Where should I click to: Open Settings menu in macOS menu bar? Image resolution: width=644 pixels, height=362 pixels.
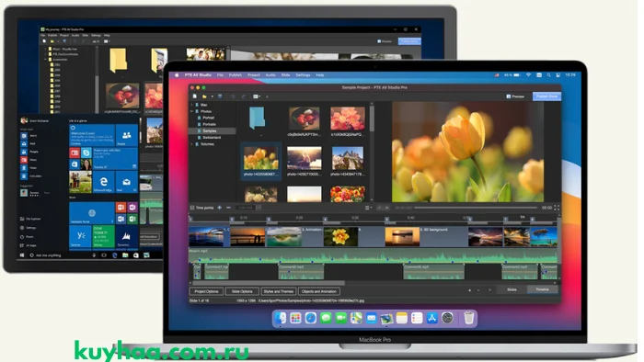click(303, 75)
